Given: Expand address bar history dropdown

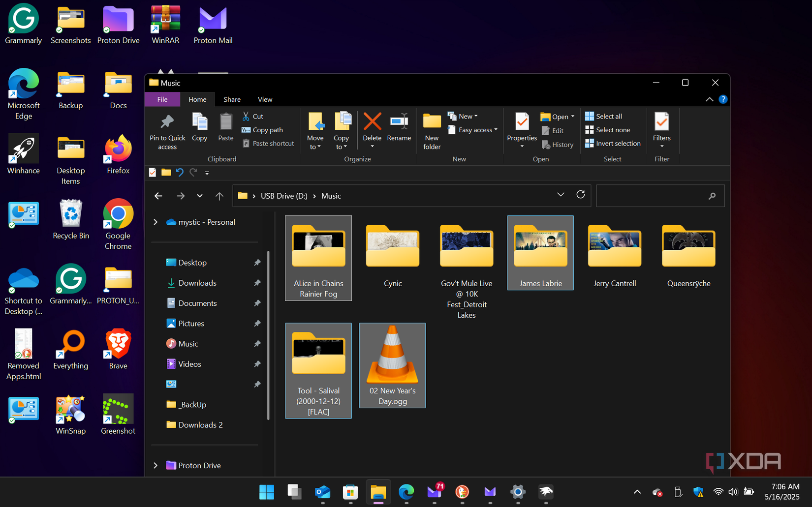Looking at the screenshot, I should pos(561,195).
